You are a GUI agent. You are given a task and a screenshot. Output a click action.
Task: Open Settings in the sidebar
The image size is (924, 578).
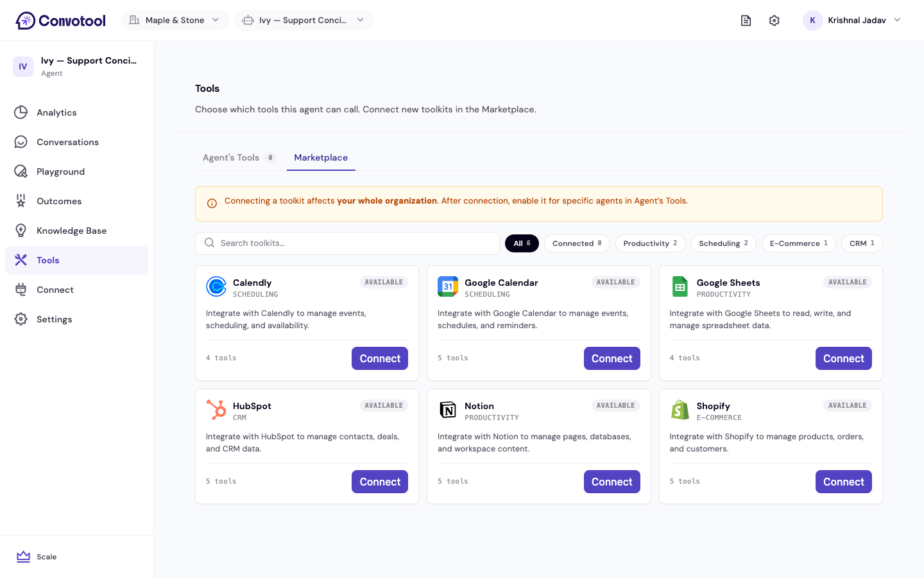click(76, 319)
